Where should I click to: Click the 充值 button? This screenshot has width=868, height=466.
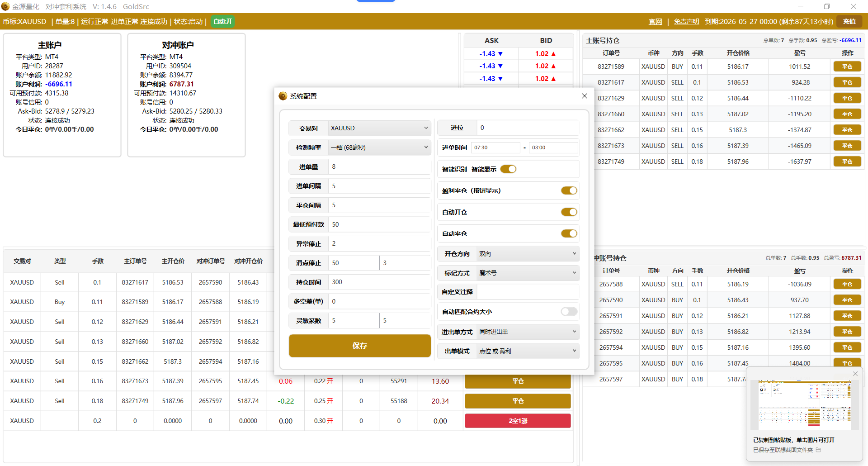click(x=849, y=21)
